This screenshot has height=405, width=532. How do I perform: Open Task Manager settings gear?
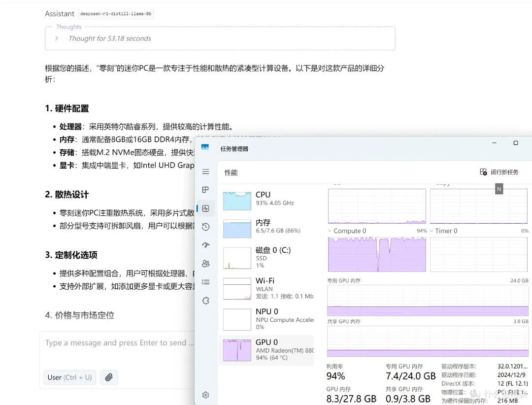205,395
